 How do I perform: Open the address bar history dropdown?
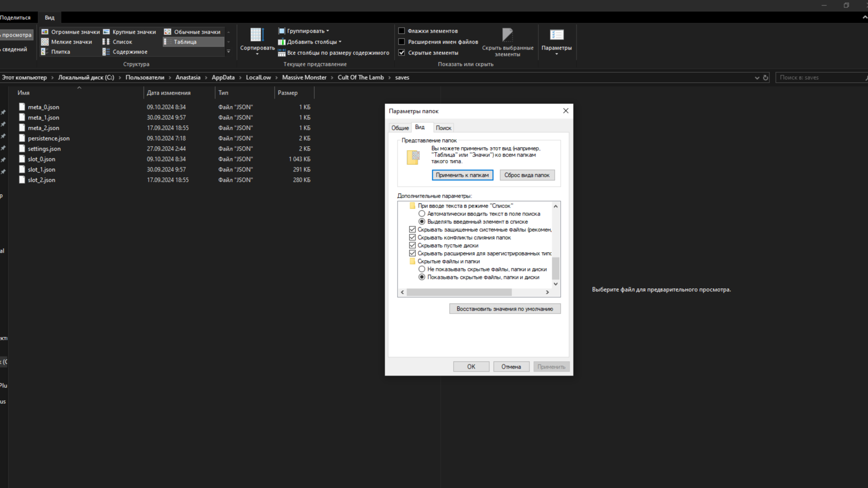click(757, 78)
